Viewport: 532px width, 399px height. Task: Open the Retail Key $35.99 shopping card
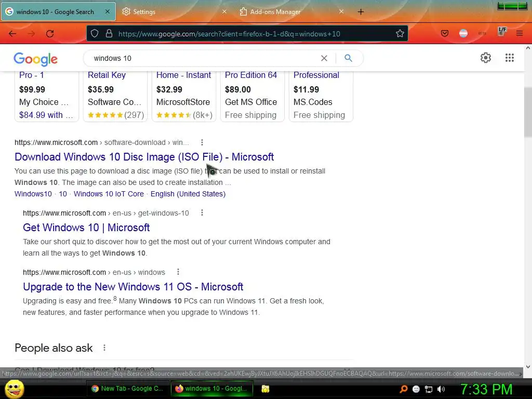(x=115, y=96)
